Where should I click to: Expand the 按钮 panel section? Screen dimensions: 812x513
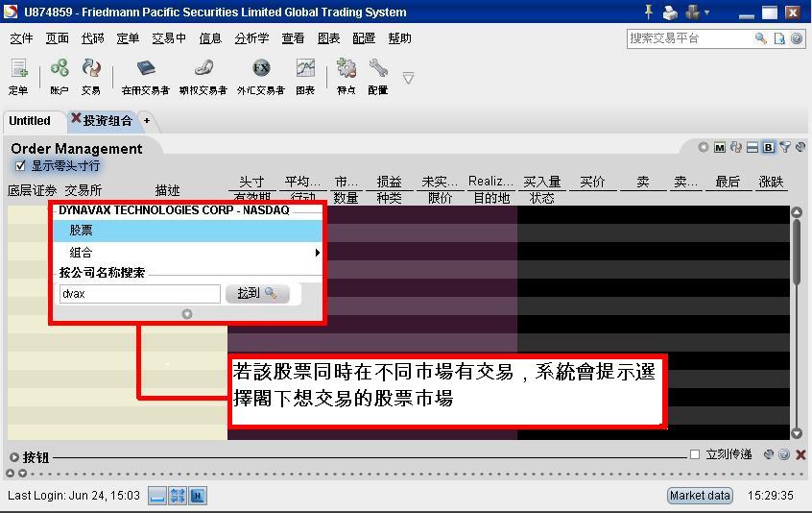pos(14,457)
